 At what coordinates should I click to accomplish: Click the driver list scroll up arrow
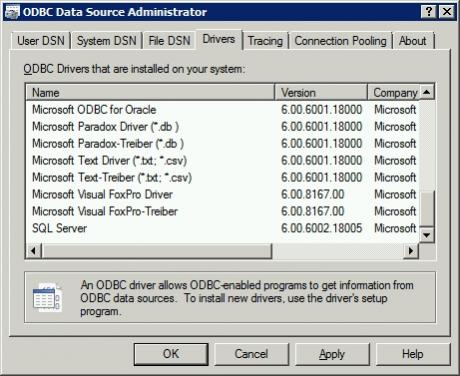[427, 92]
